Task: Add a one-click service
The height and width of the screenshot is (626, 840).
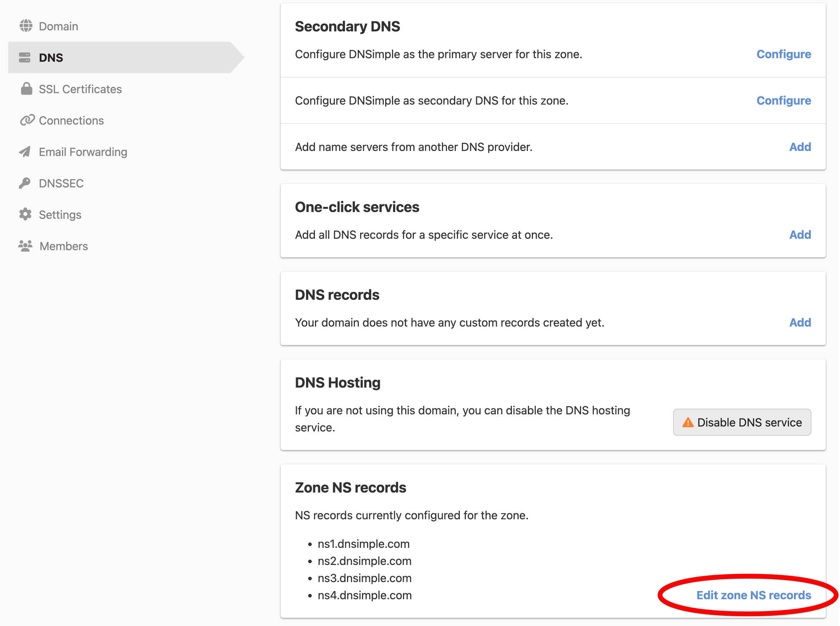Action: pyautogui.click(x=799, y=234)
